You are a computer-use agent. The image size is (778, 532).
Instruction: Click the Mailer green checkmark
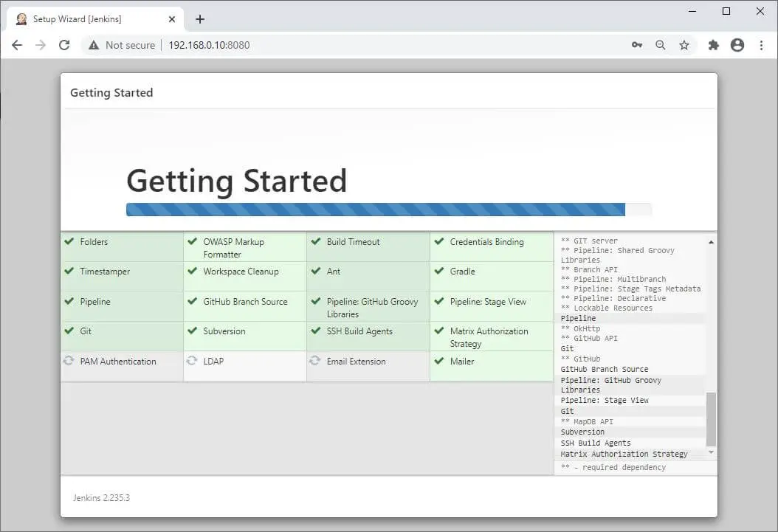439,361
